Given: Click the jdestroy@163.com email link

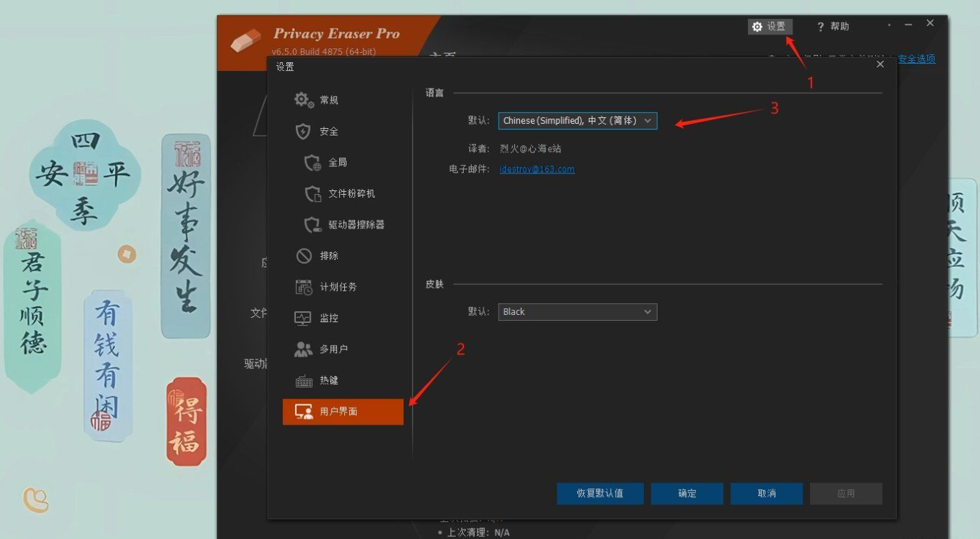Looking at the screenshot, I should tap(537, 169).
